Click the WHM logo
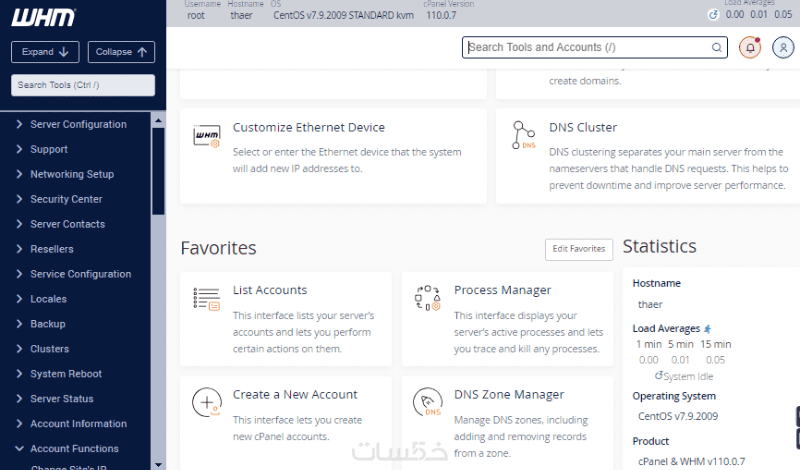Image resolution: width=800 pixels, height=470 pixels. [43, 18]
